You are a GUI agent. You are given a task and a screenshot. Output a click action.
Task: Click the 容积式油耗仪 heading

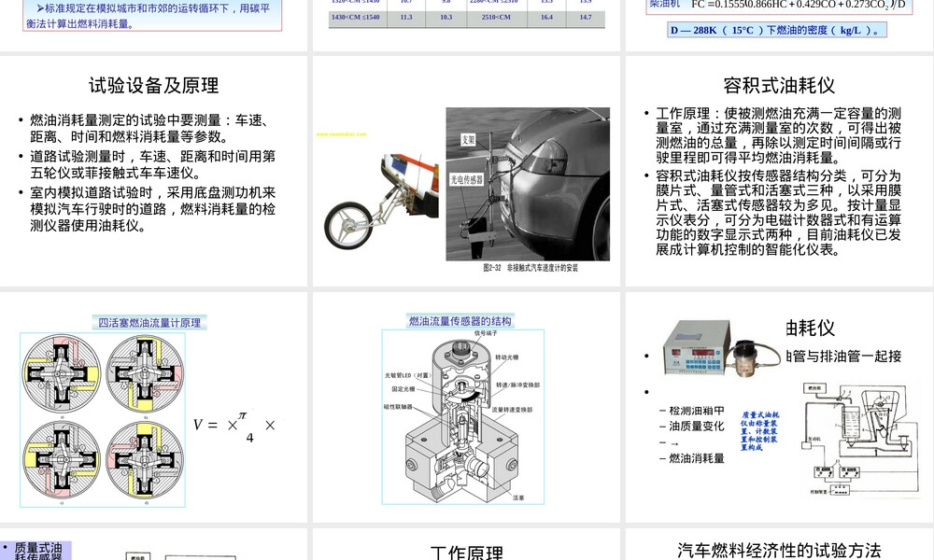(x=779, y=86)
